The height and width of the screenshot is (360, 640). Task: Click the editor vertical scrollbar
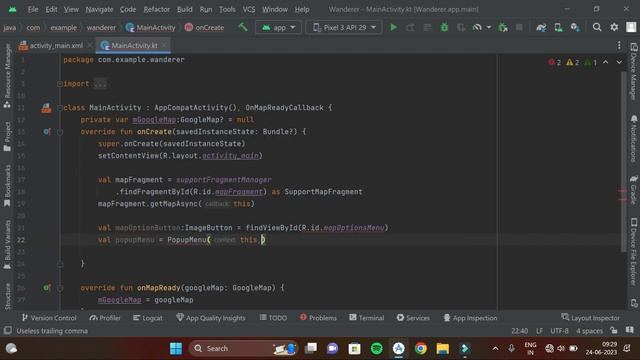(623, 161)
